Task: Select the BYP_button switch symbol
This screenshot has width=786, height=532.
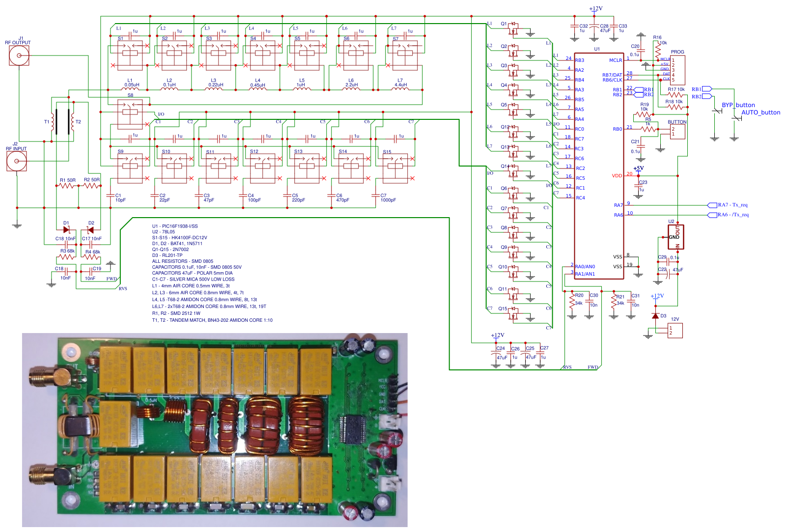Action: coord(716,112)
